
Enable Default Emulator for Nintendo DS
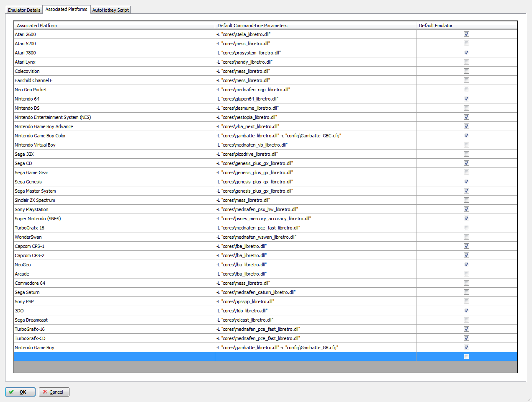pyautogui.click(x=466, y=108)
